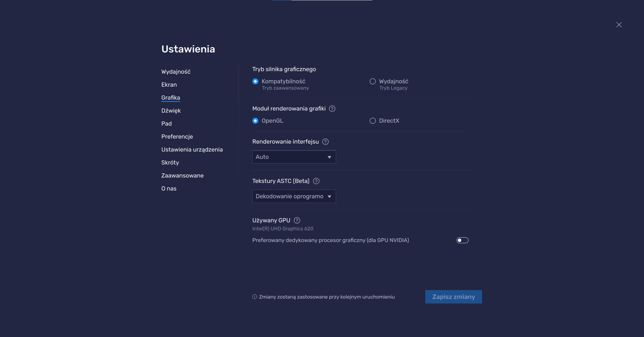Expand Tekstury ASTC decoding dropdown
Viewport: 644px width, 337px height.
294,196
